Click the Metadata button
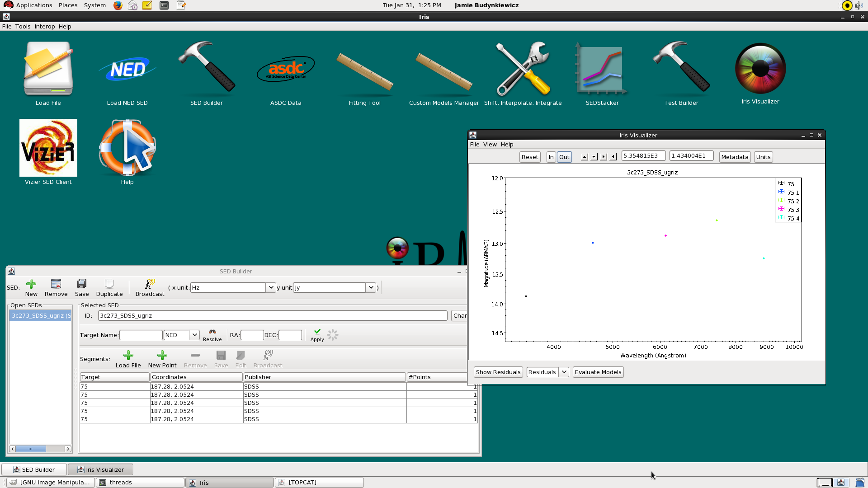The height and width of the screenshot is (488, 868). (734, 157)
